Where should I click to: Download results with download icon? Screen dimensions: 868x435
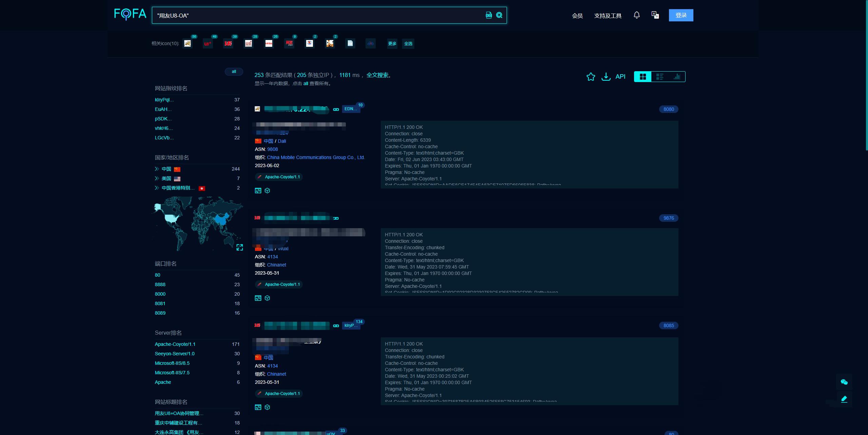(x=606, y=77)
